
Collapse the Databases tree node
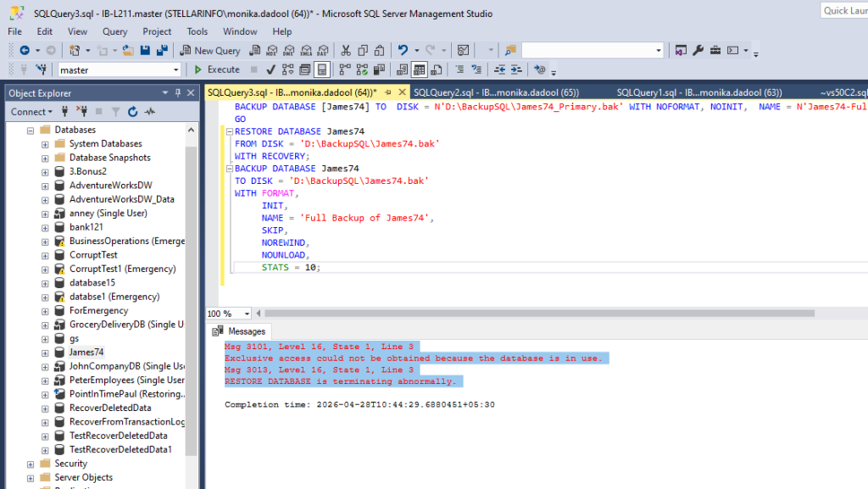[x=31, y=131]
